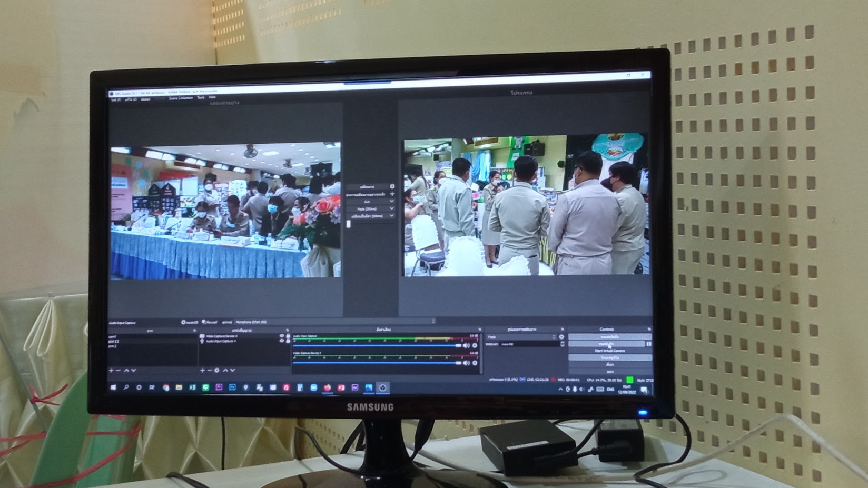Pause the recording with the pause icon
Image resolution: width=868 pixels, height=488 pixels.
(649, 344)
